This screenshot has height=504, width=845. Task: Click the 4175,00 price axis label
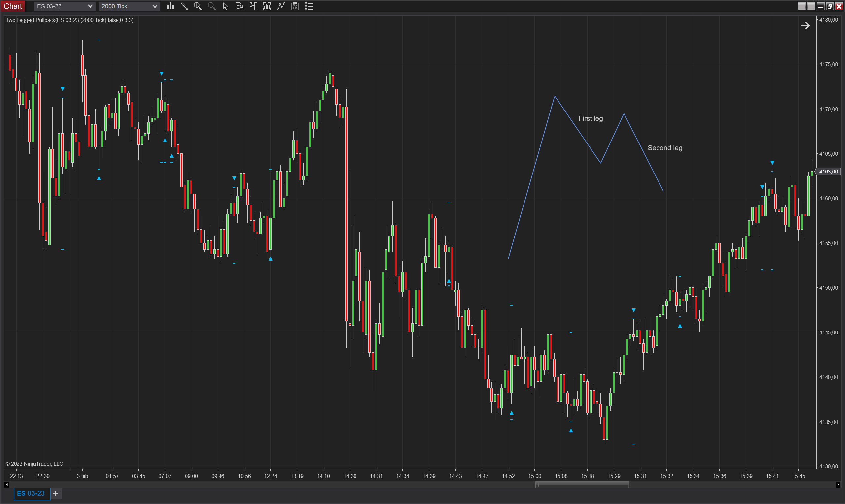click(x=828, y=64)
